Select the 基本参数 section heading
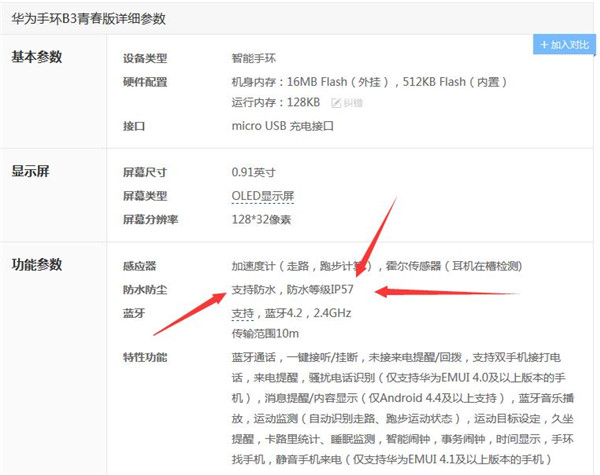This screenshot has height=475, width=600. [x=36, y=57]
